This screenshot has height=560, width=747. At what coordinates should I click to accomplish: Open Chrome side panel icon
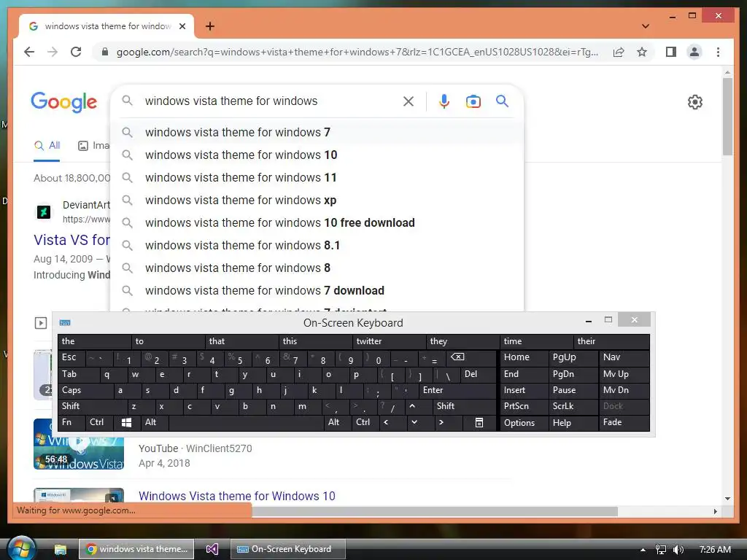671,52
